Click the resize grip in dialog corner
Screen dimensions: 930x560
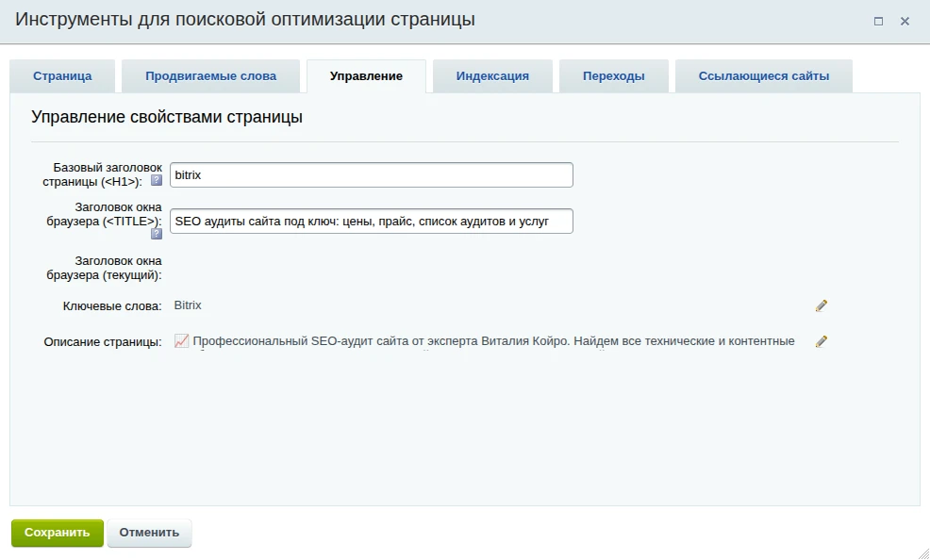point(922,552)
